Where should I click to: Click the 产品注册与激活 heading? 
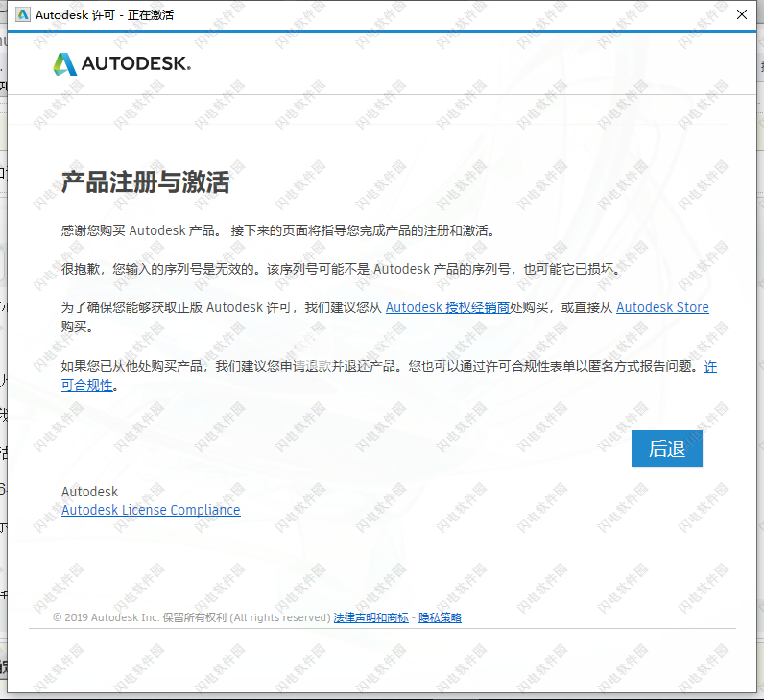(x=145, y=182)
